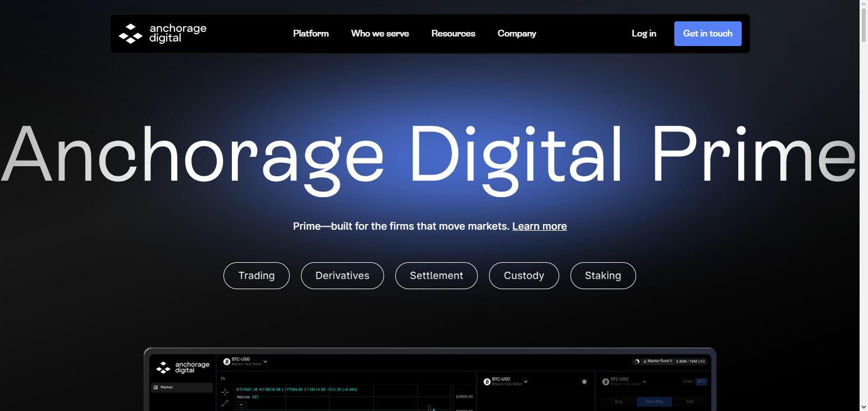This screenshot has width=868, height=411.
Task: Enable RFQ mode in the trade panel
Action: 701,381
